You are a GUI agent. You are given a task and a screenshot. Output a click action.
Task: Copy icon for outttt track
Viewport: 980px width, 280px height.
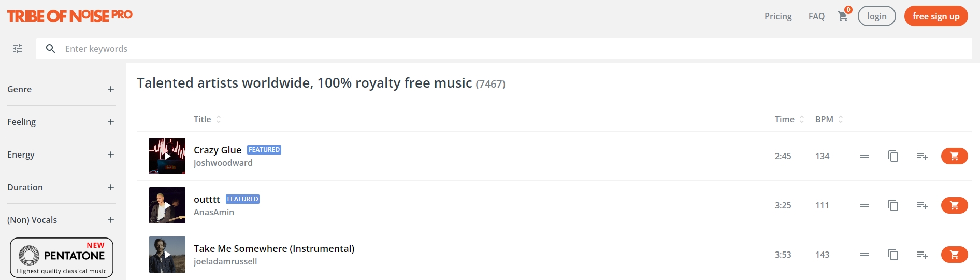pyautogui.click(x=893, y=205)
